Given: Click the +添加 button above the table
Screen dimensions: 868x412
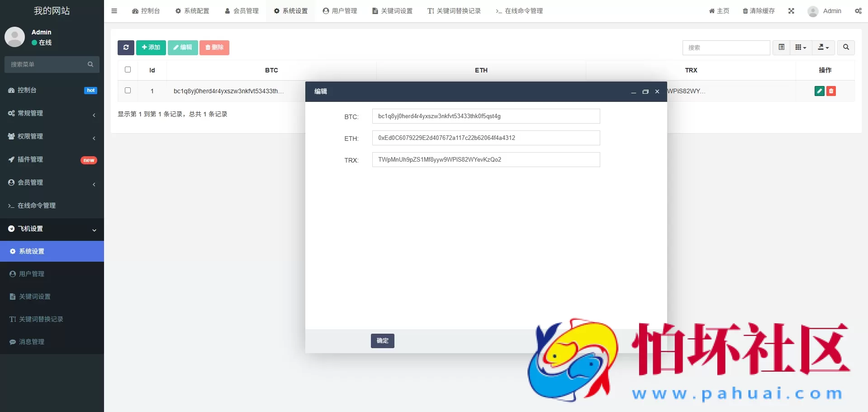Looking at the screenshot, I should tap(151, 48).
